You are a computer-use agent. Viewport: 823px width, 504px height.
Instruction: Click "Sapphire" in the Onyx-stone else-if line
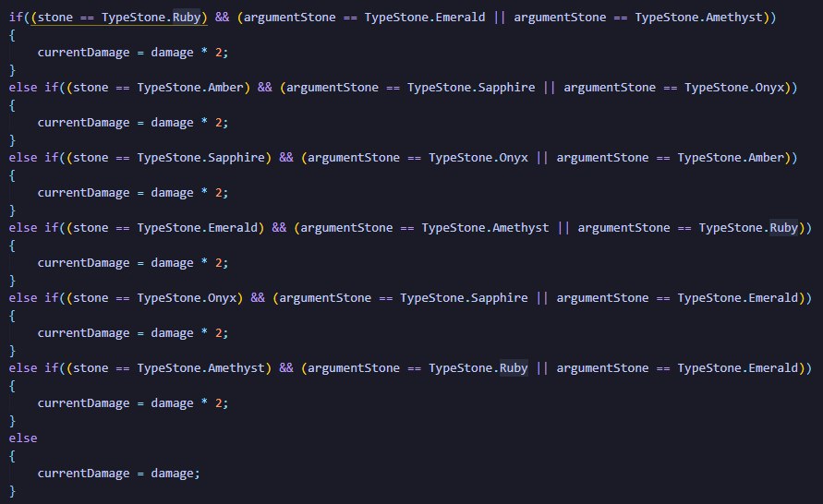click(499, 298)
